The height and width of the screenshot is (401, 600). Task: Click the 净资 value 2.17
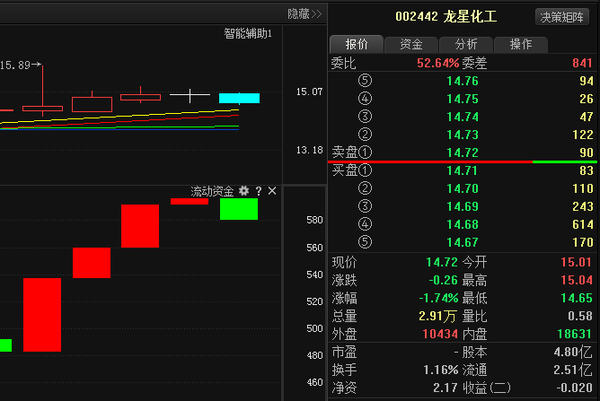pos(445,388)
